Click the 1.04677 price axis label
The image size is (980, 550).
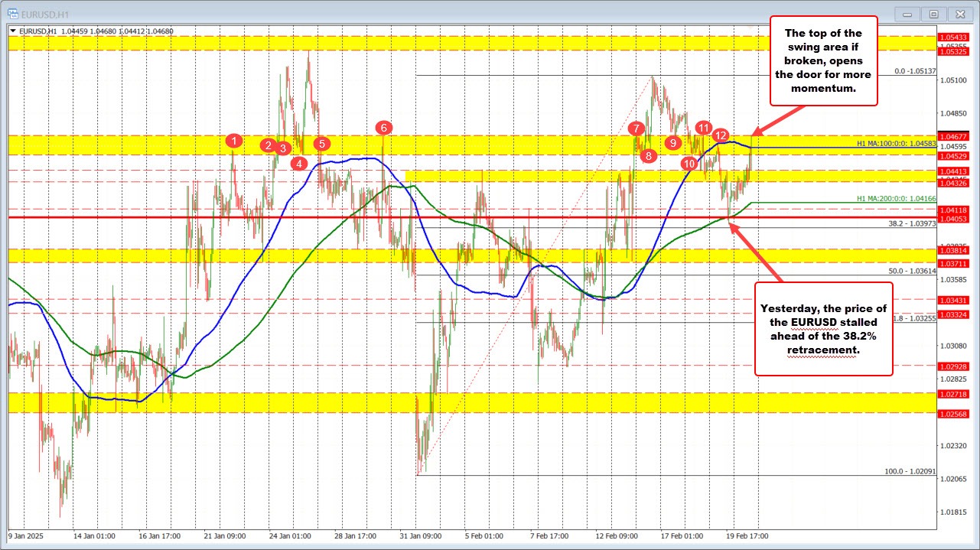[953, 135]
